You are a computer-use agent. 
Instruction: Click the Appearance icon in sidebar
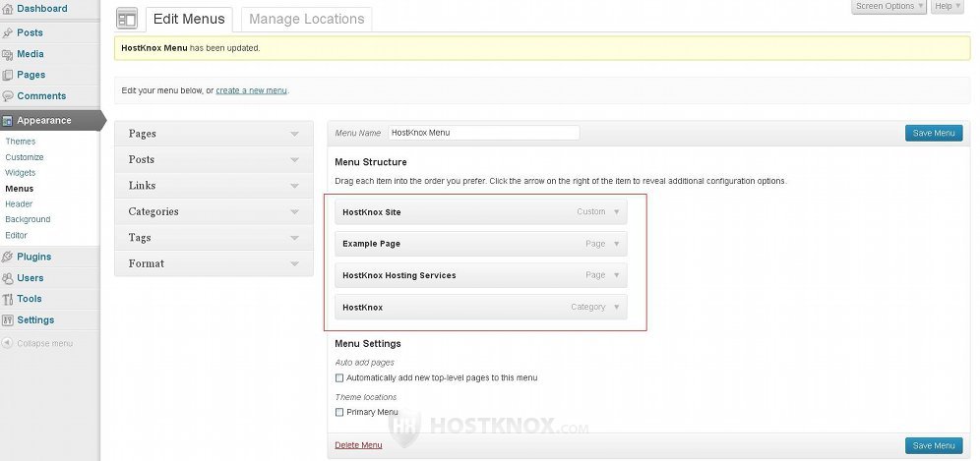tap(8, 121)
